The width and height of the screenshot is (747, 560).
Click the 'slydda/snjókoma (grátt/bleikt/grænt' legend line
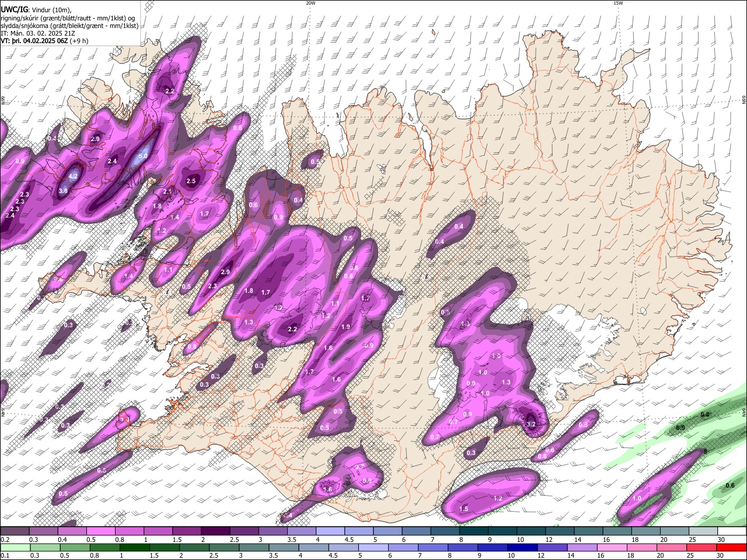[x=69, y=26]
